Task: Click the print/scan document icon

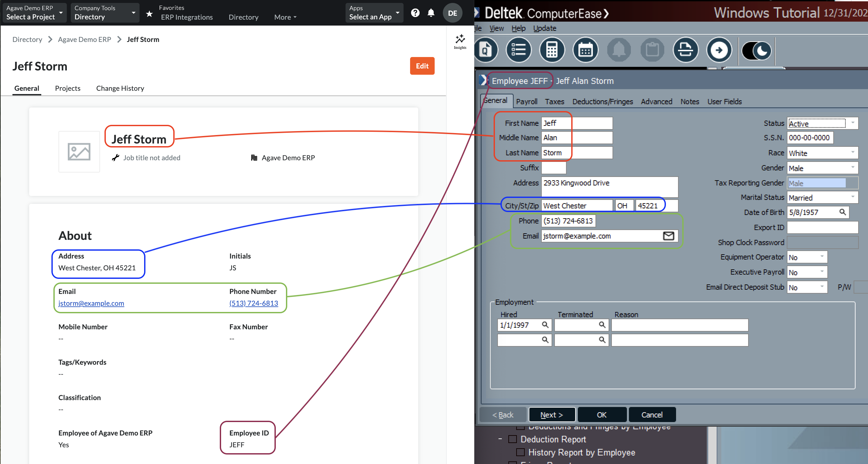Action: (686, 49)
